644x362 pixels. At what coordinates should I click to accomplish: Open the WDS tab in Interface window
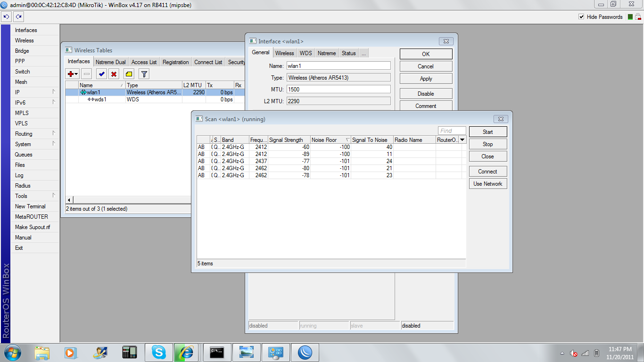pos(305,53)
